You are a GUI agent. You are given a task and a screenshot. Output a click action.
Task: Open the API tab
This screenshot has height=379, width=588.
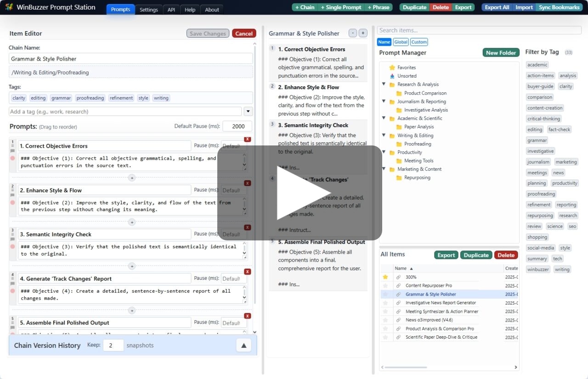click(171, 10)
